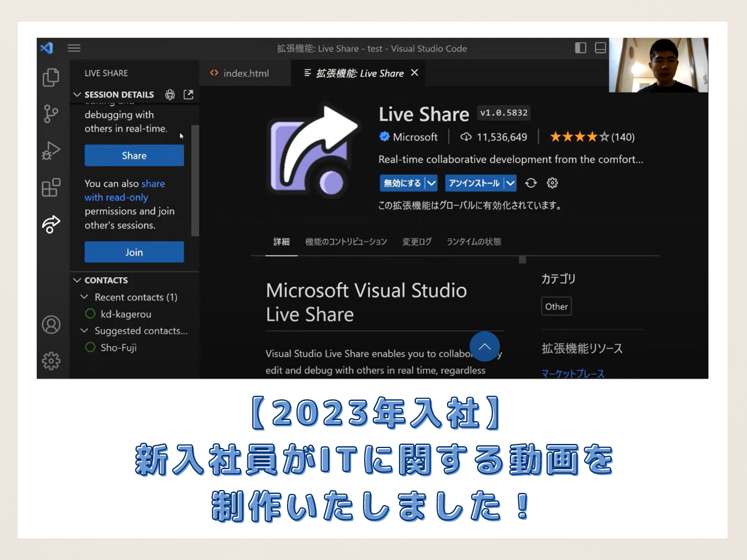Click the blue Join button
Viewport: 747px width, 560px height.
[134, 252]
